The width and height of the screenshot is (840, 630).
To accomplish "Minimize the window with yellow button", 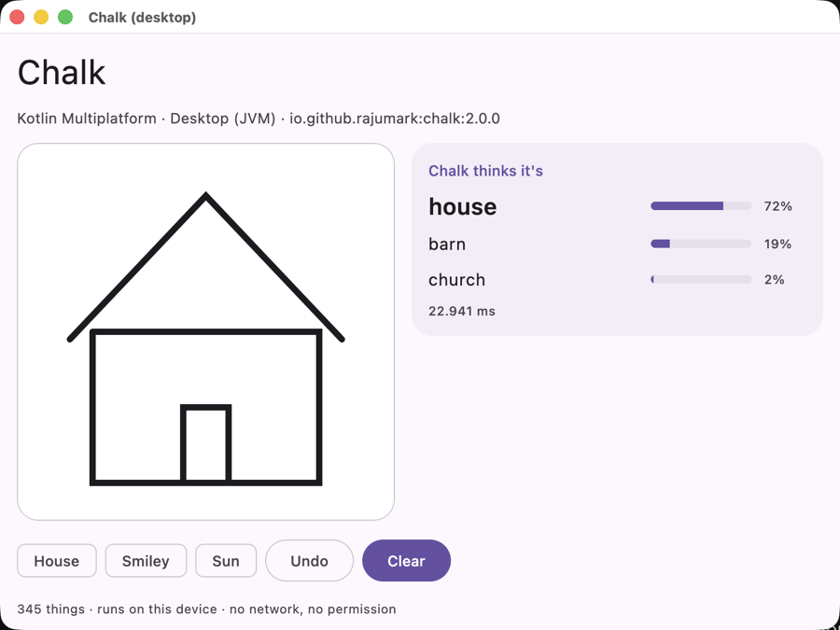I will click(x=41, y=17).
